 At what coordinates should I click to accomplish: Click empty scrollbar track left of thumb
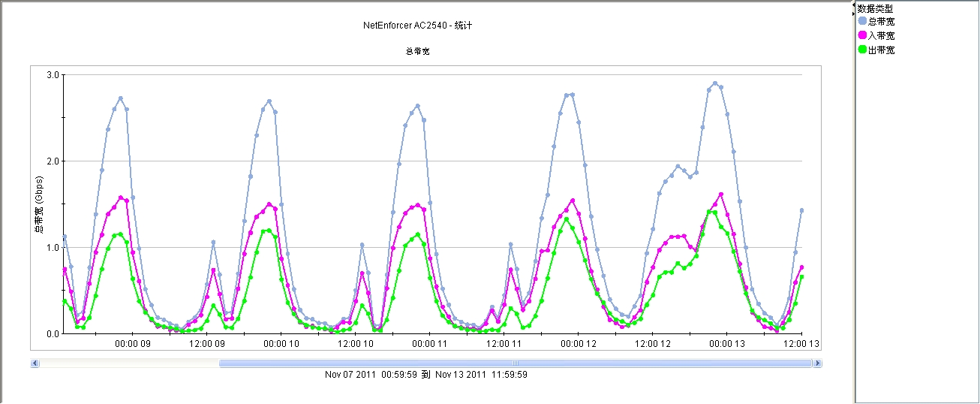[128, 363]
